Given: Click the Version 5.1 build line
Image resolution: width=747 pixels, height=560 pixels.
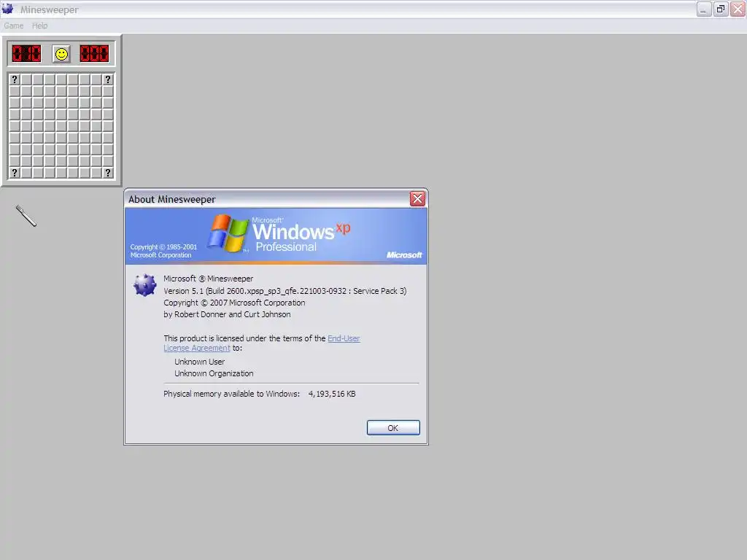Looking at the screenshot, I should [285, 291].
